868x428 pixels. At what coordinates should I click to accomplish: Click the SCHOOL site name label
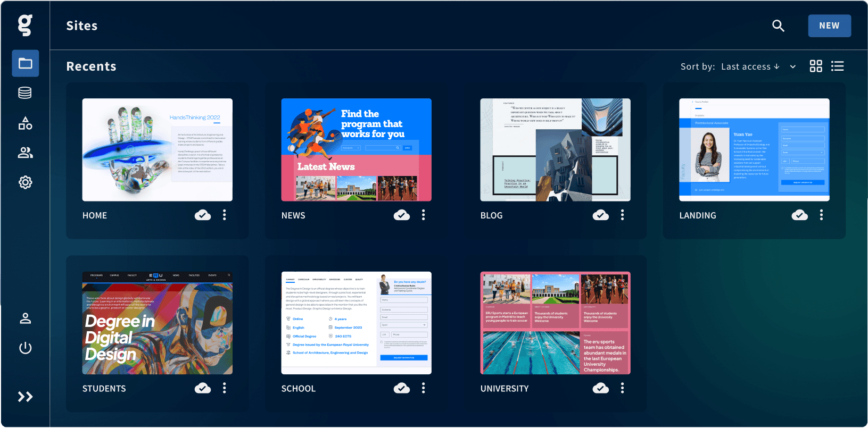(299, 389)
